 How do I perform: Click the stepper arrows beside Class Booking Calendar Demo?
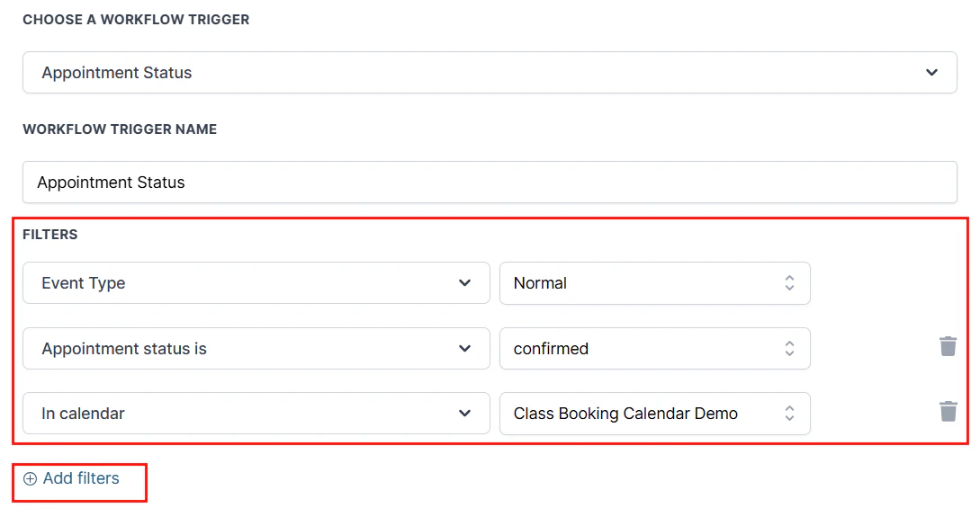[789, 413]
